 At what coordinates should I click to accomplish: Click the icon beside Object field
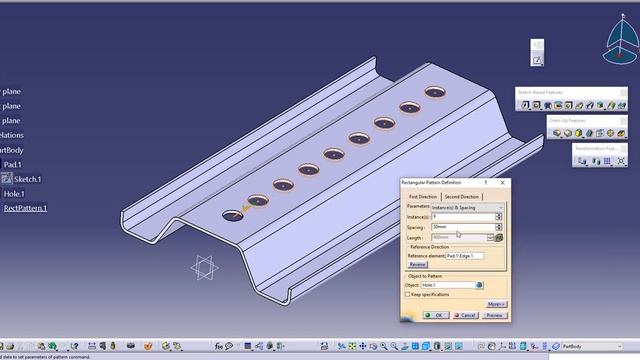tap(480, 285)
